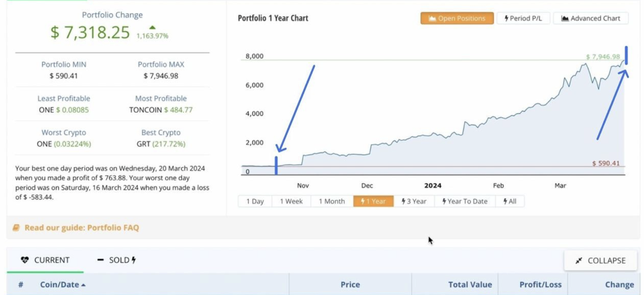This screenshot has width=644, height=295.
Task: Click the lightning bolt next to SOLD
Action: tap(134, 260)
